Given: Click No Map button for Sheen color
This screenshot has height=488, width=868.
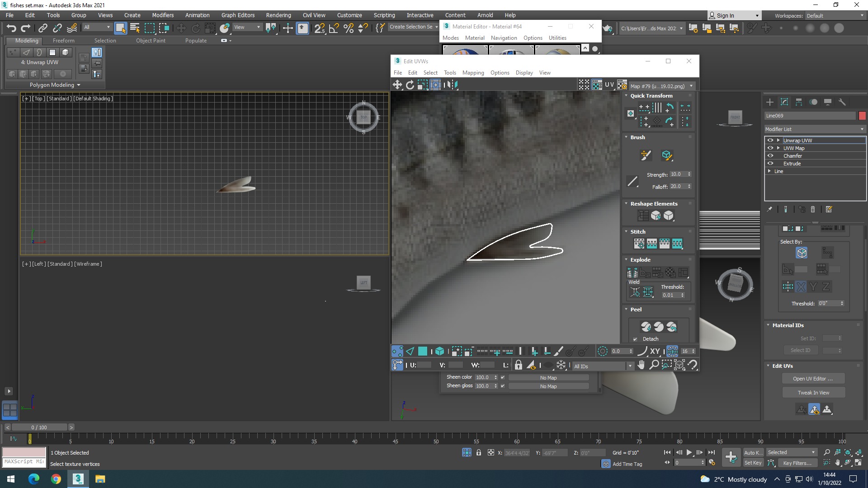Looking at the screenshot, I should 548,378.
